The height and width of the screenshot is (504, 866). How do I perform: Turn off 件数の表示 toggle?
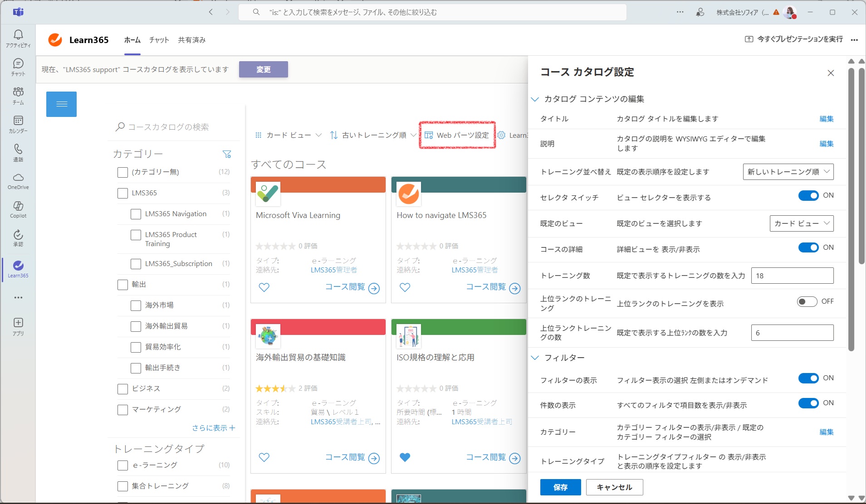808,403
